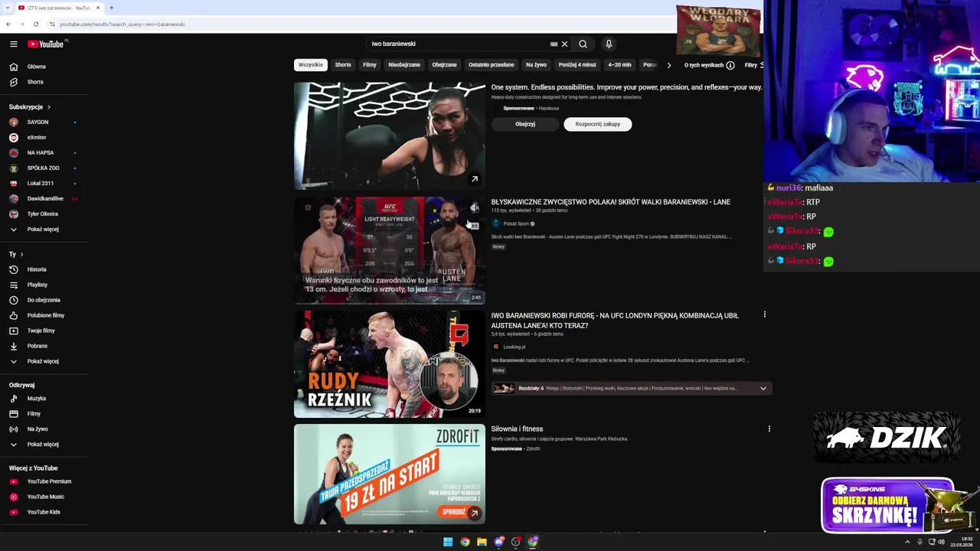
Task: Open the YouTube hamburger guide menu
Action: pyautogui.click(x=13, y=44)
